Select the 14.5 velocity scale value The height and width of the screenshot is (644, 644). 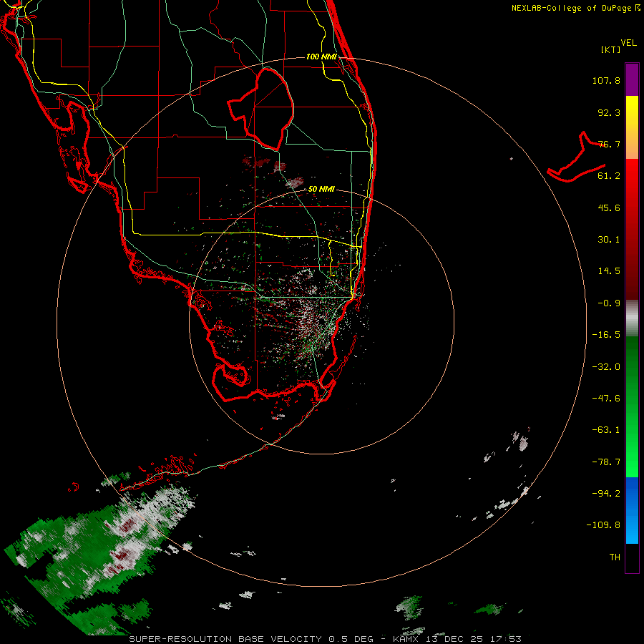(x=609, y=271)
